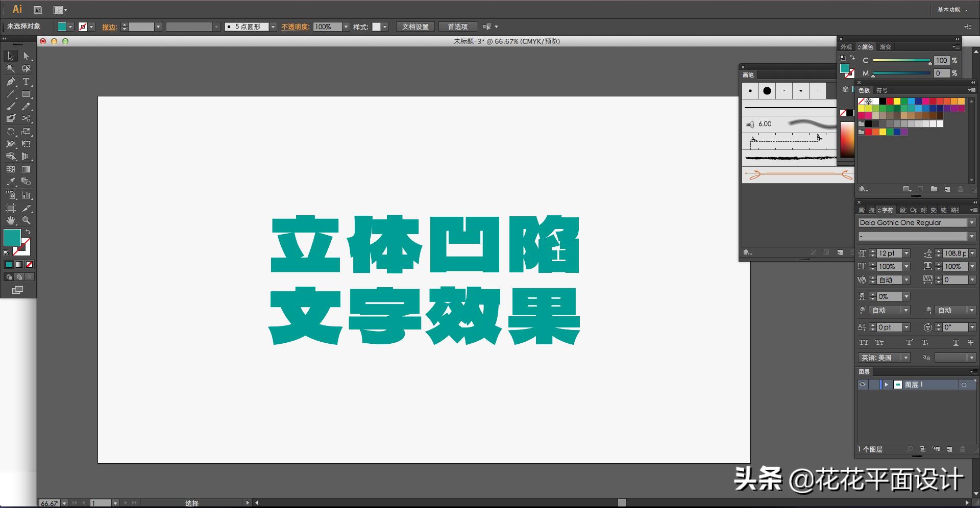Select the Pencil tool
This screenshot has width=980, height=508.
tap(26, 107)
